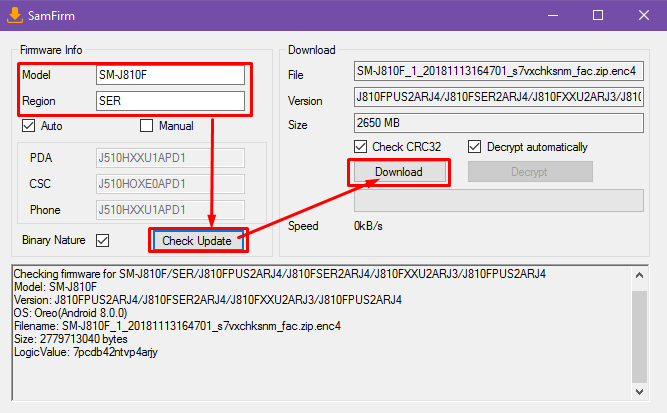The width and height of the screenshot is (667, 413).
Task: Click the log scrollbar up arrow
Action: (x=639, y=276)
